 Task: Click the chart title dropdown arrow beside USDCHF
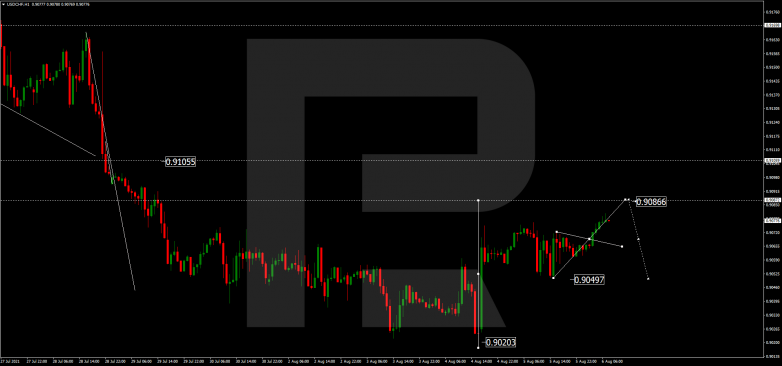pos(3,4)
